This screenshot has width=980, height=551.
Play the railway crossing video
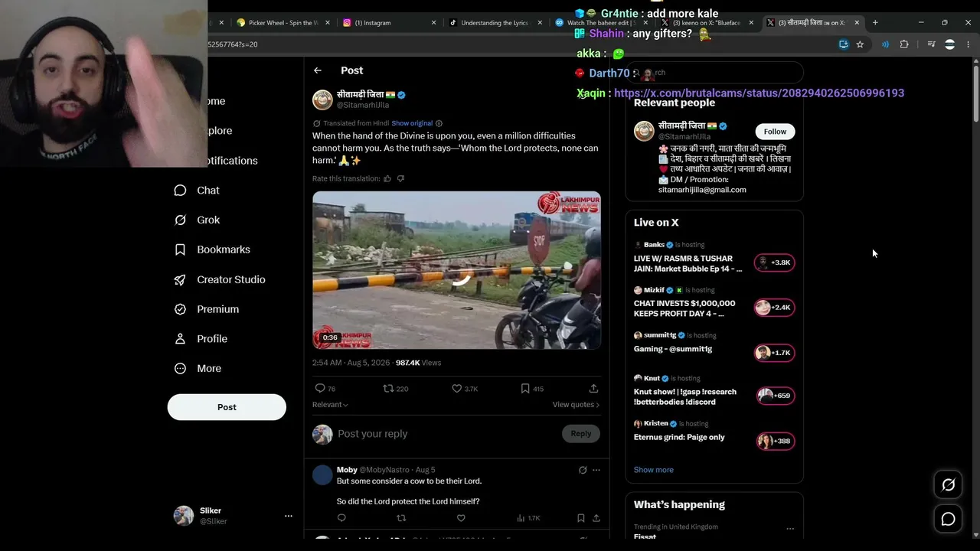(456, 270)
